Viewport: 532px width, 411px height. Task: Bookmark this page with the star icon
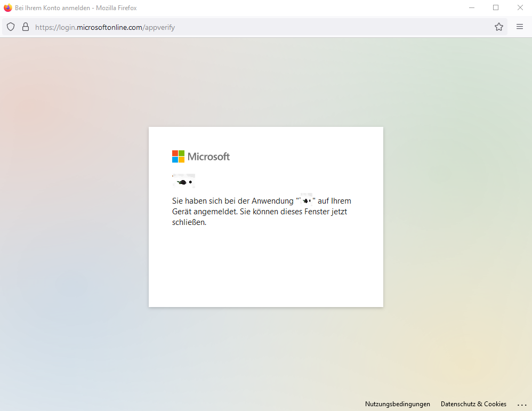point(498,27)
